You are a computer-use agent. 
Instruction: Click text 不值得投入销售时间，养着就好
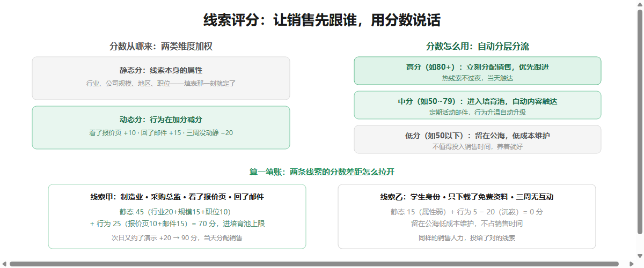pyautogui.click(x=478, y=146)
